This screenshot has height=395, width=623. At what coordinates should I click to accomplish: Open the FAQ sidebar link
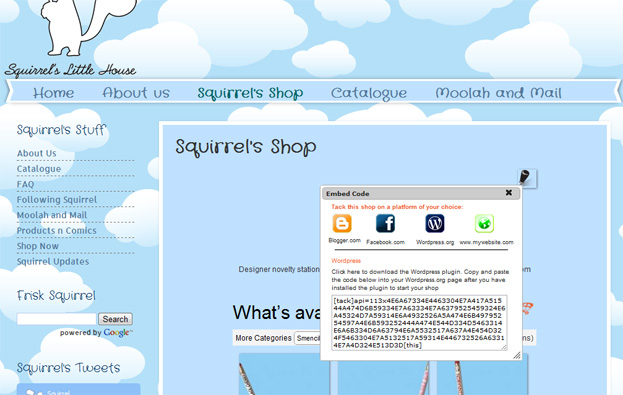[25, 184]
